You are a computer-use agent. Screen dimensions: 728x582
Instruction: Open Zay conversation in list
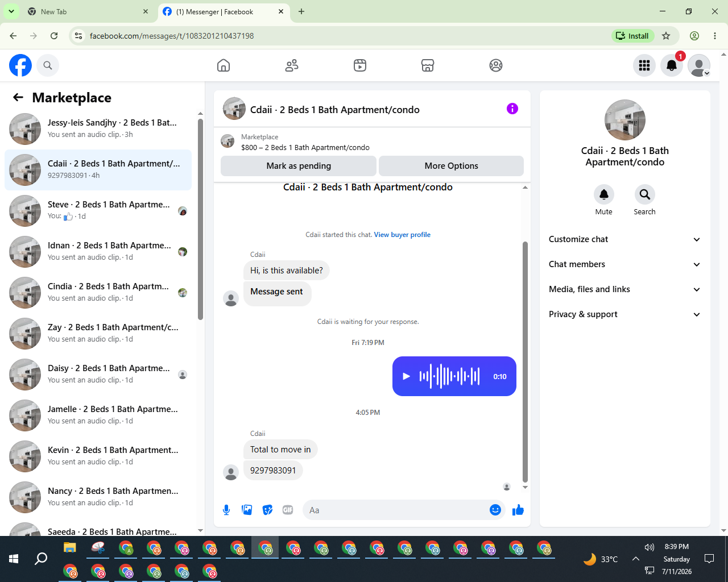click(98, 334)
